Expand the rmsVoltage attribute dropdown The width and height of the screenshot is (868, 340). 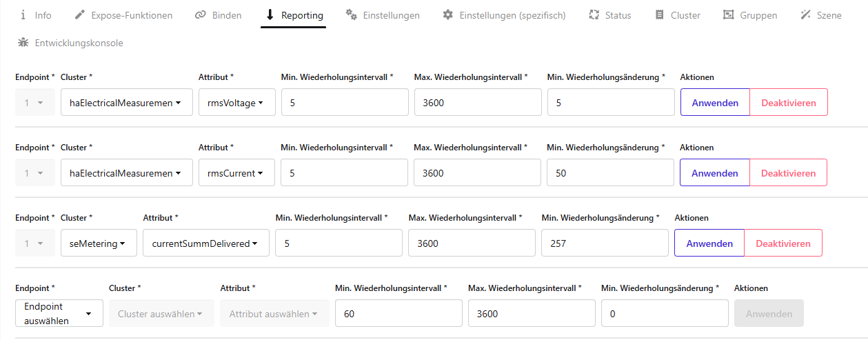[x=236, y=103]
